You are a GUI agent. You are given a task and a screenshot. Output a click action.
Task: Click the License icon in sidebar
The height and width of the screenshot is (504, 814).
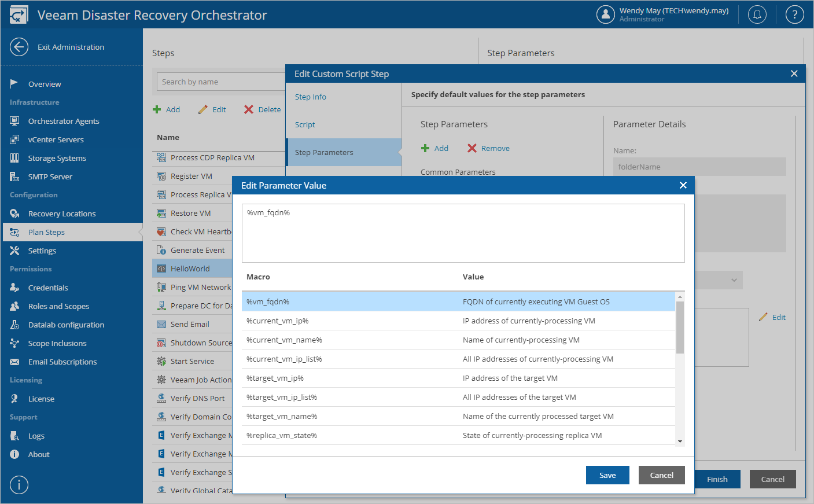[14, 399]
